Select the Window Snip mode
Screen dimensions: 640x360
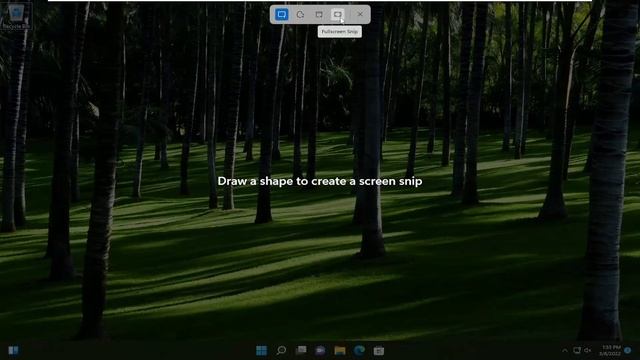pyautogui.click(x=319, y=14)
